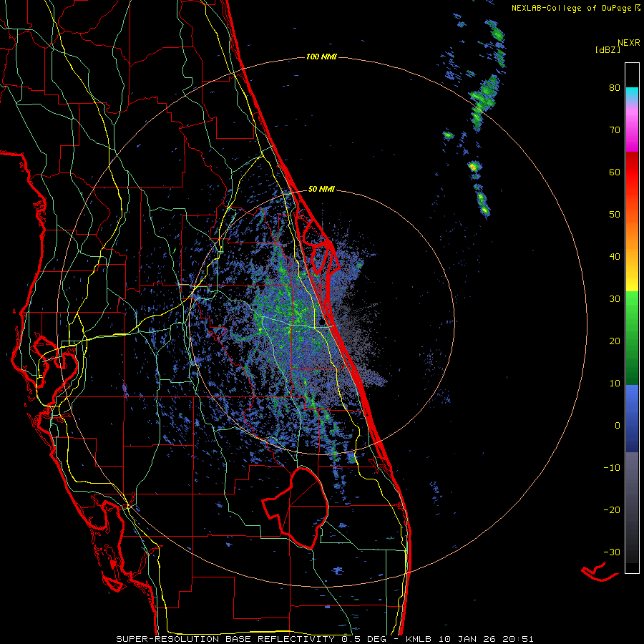Viewport: 644px width, 644px height.
Task: Click the 60 value on the dBZ scale
Action: coord(615,172)
